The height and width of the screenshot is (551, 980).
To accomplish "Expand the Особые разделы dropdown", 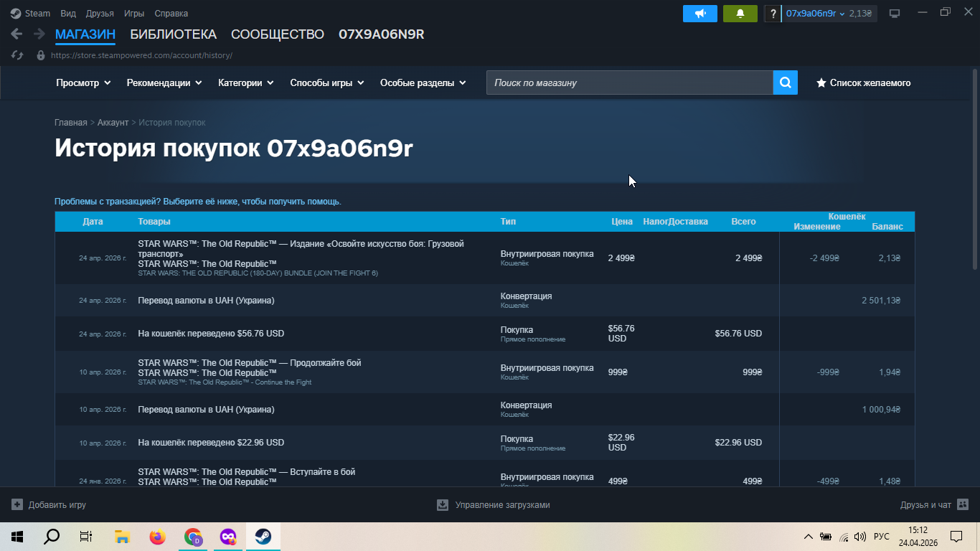I will click(423, 83).
